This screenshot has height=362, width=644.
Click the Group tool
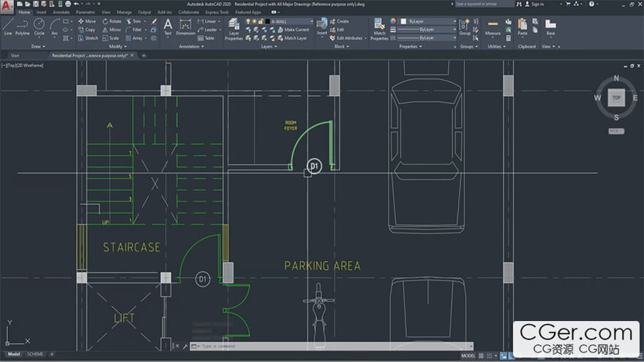(x=465, y=26)
